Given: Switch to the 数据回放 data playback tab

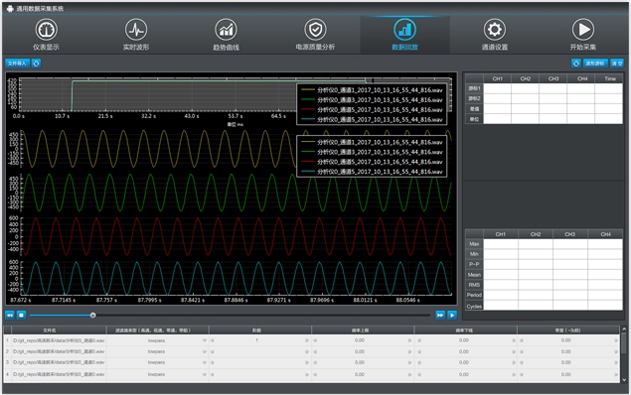Looking at the screenshot, I should 405,35.
